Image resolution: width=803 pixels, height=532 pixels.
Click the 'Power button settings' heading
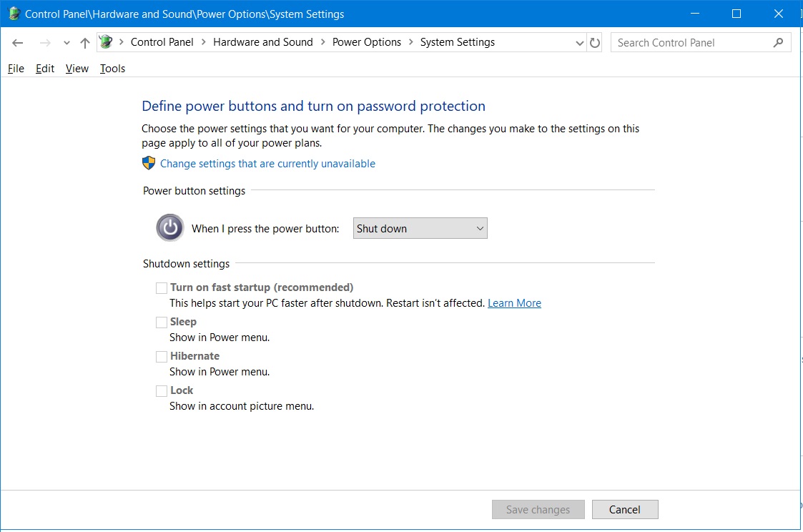[194, 191]
